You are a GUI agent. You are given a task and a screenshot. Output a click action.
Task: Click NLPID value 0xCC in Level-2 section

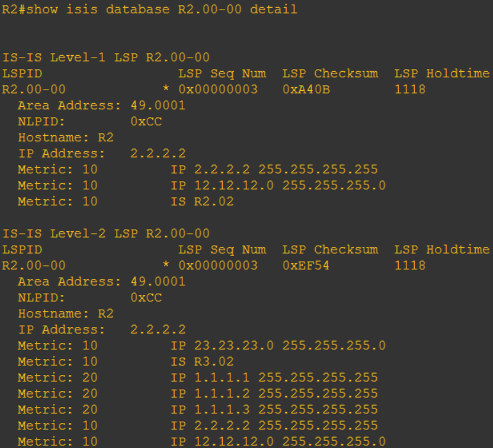(x=146, y=298)
